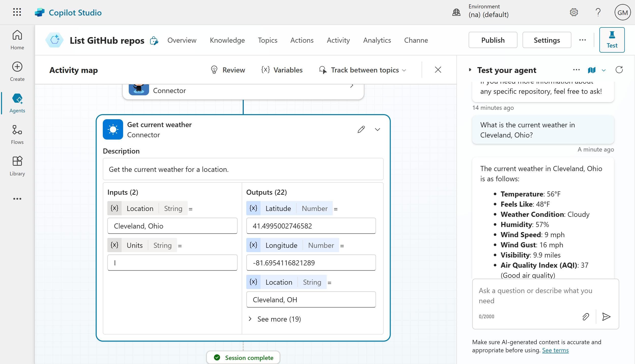The height and width of the screenshot is (364, 635).
Task: Toggle the activity map icon in test panel
Action: tap(592, 70)
